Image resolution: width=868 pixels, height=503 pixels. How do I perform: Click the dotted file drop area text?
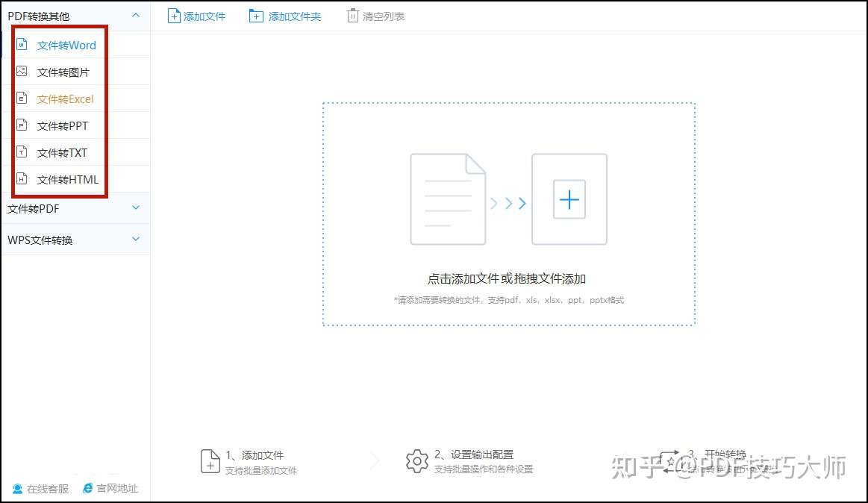click(x=507, y=278)
